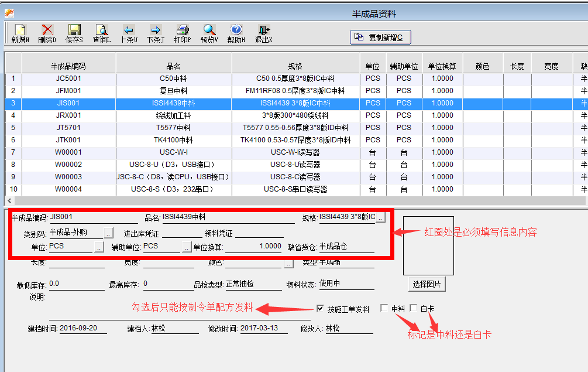Screen dimensions: 588x372
Task: Open 帮助 (Help) question mark icon
Action: tap(236, 33)
